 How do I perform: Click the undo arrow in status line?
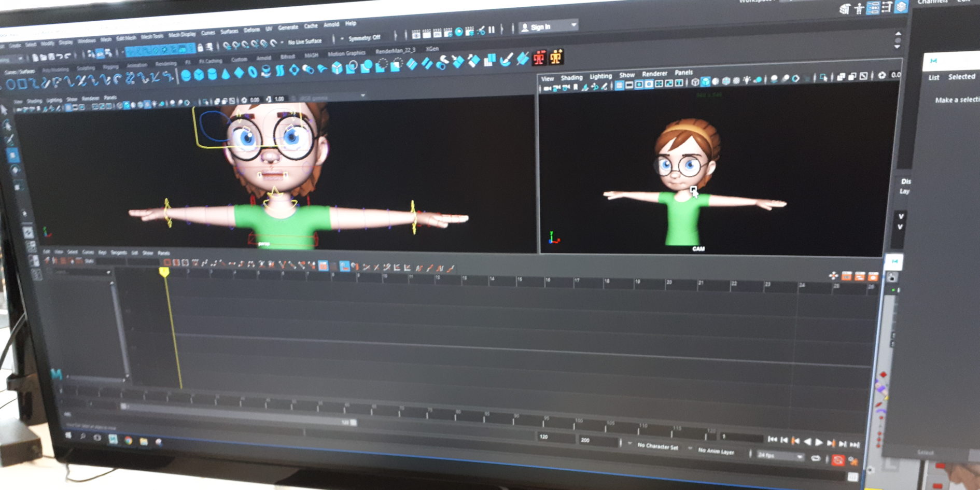[60, 56]
